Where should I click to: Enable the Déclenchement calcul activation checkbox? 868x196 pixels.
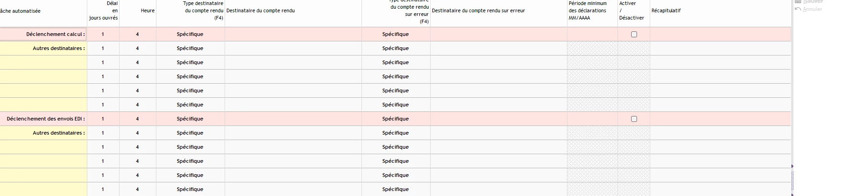(634, 34)
